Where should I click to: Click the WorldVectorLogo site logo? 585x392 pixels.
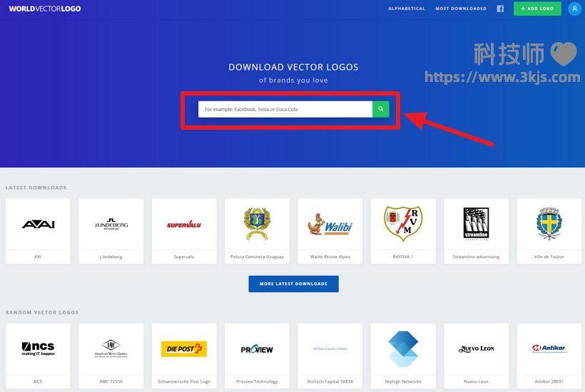pyautogui.click(x=45, y=9)
